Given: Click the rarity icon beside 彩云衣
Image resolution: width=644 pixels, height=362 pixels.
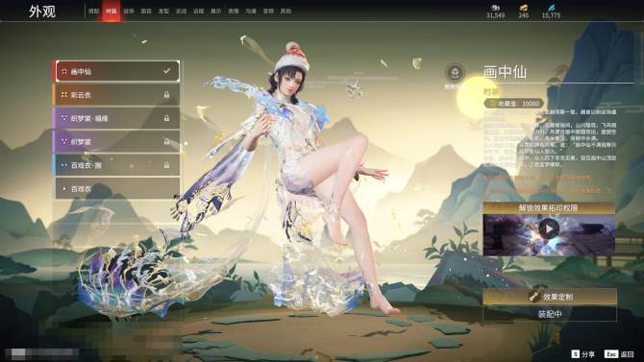Looking at the screenshot, I should (x=64, y=95).
